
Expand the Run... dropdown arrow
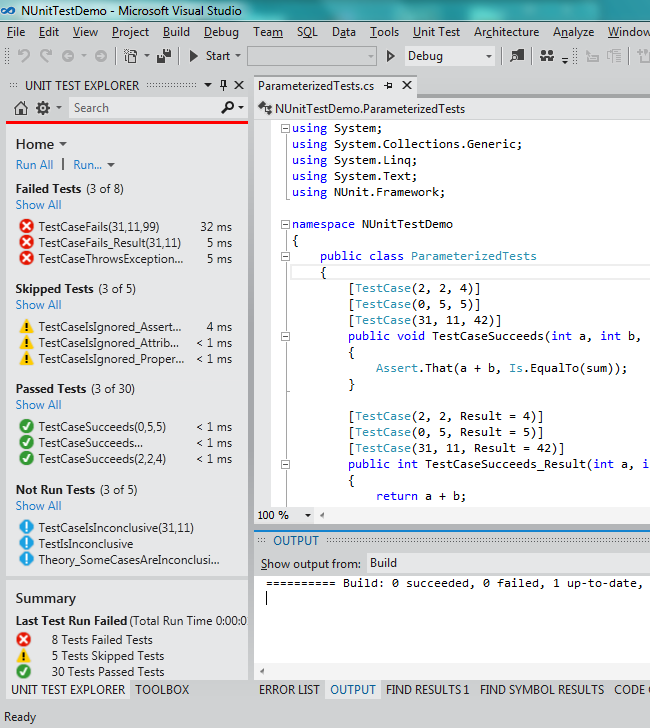(x=110, y=165)
